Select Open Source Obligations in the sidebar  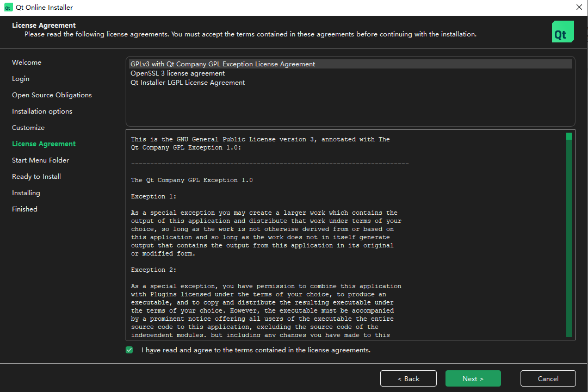tap(52, 95)
